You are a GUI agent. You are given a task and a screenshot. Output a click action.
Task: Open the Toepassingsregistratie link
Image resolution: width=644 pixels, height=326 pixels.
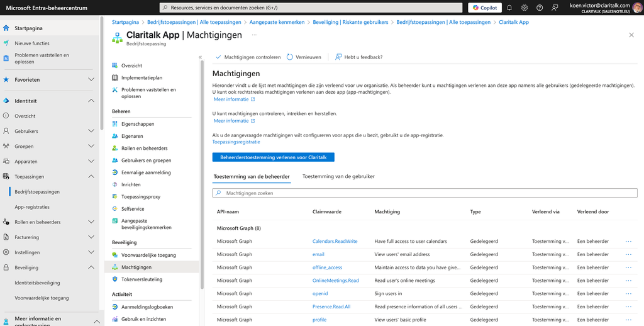tap(236, 142)
